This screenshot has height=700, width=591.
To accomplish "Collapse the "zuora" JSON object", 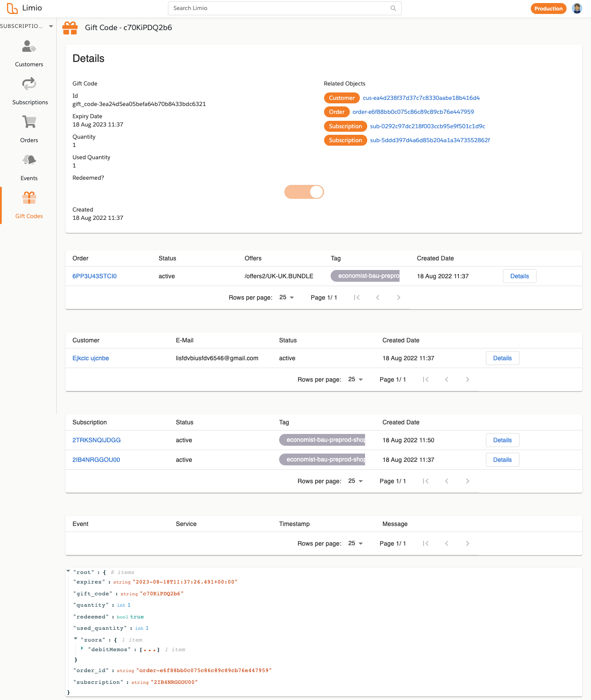I will (x=76, y=639).
